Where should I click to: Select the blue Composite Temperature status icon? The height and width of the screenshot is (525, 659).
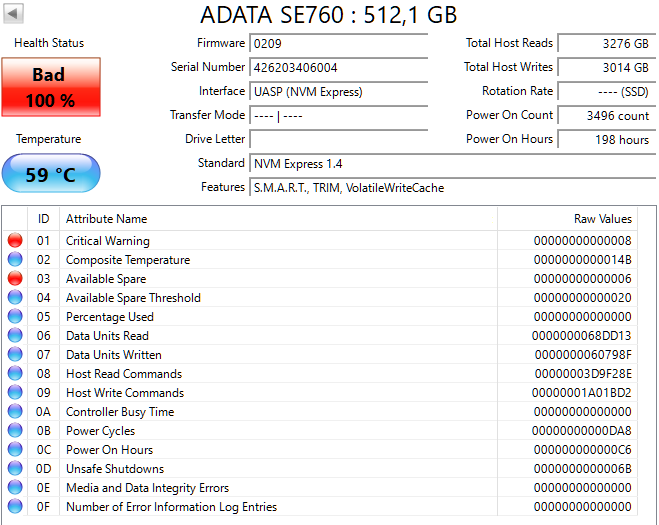coord(15,259)
